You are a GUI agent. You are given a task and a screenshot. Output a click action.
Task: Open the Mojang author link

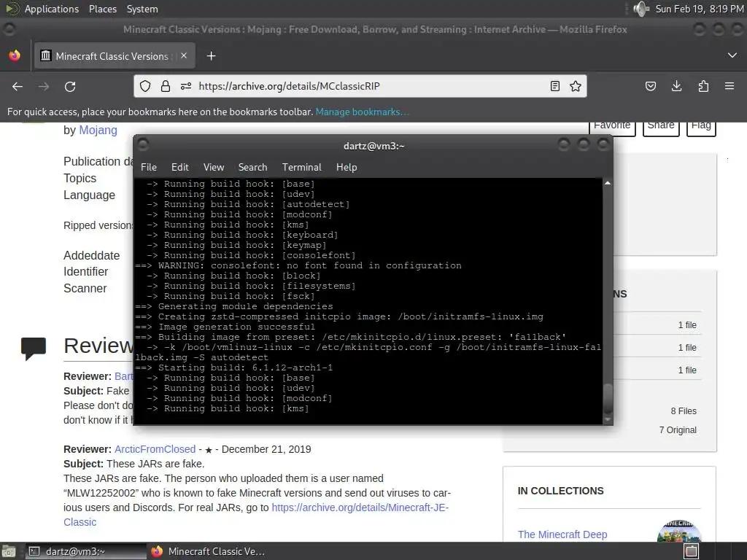(98, 130)
